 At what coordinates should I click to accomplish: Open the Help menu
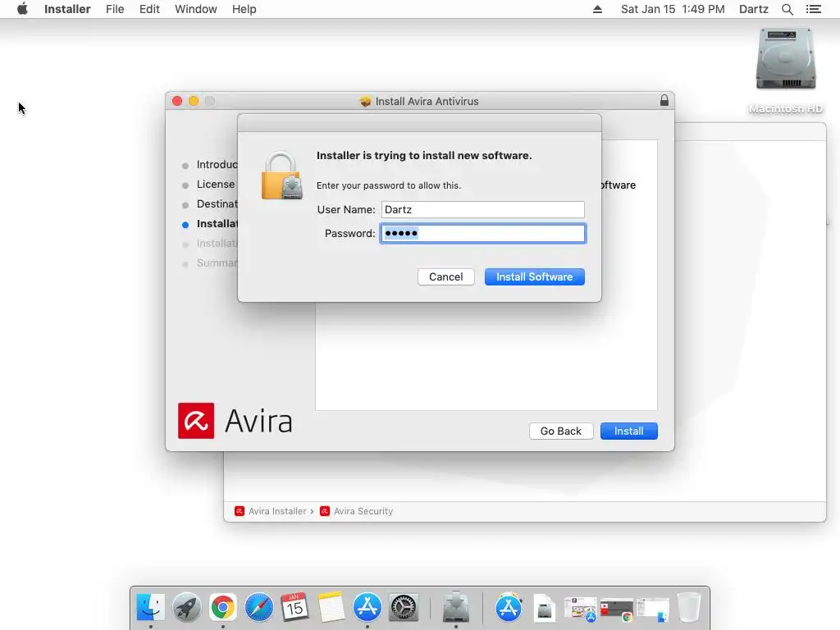[x=244, y=9]
